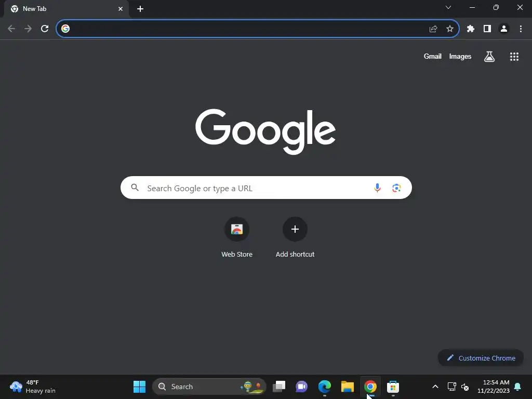Start voice search with the microphone
Screen dimensions: 532x399
377,188
